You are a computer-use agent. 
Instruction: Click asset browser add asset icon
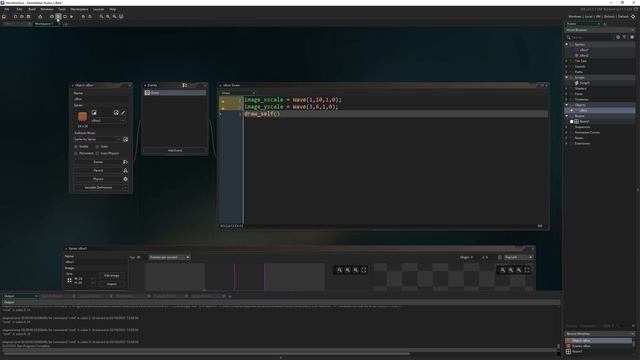pyautogui.click(x=618, y=37)
